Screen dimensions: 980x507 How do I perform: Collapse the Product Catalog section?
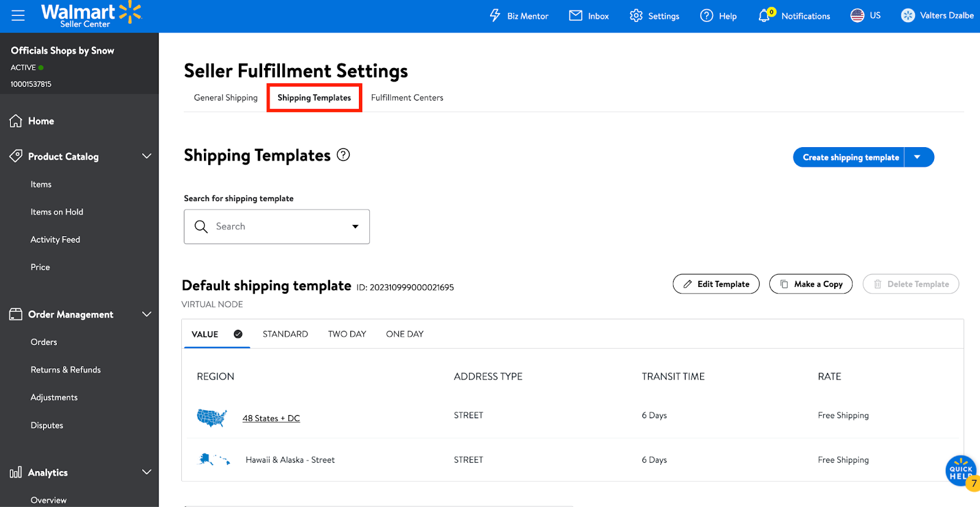click(147, 156)
